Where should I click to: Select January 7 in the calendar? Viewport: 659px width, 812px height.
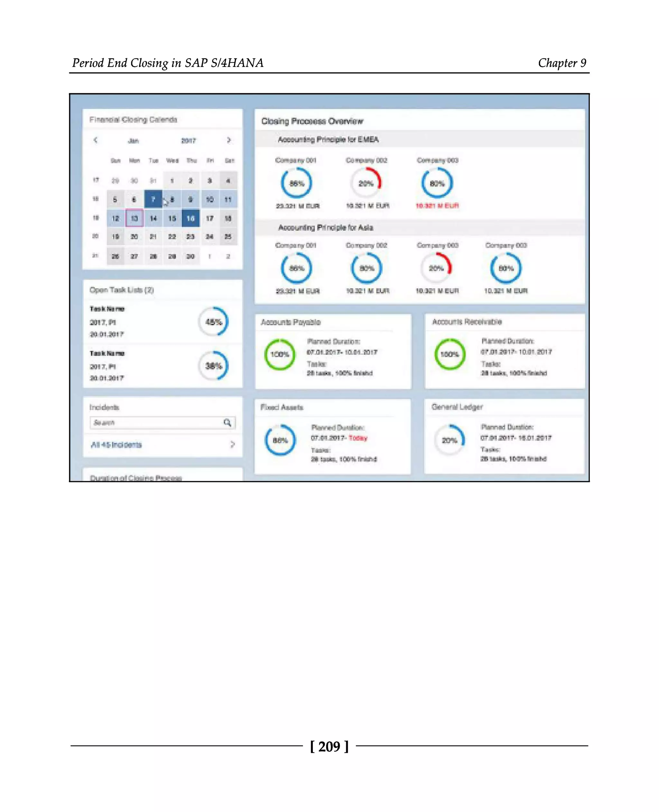153,199
